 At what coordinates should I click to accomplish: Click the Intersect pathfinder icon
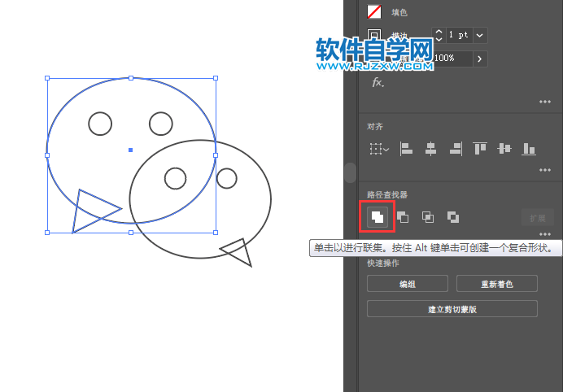coord(428,217)
